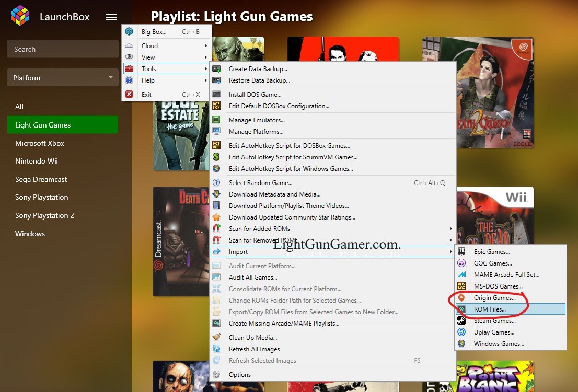Click the Epic Games logo icon
This screenshot has height=392, width=578.
(461, 251)
